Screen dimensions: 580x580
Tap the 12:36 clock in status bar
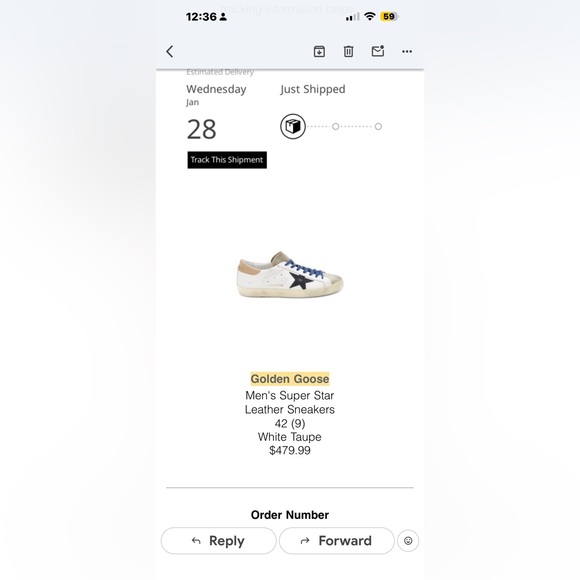tap(201, 17)
